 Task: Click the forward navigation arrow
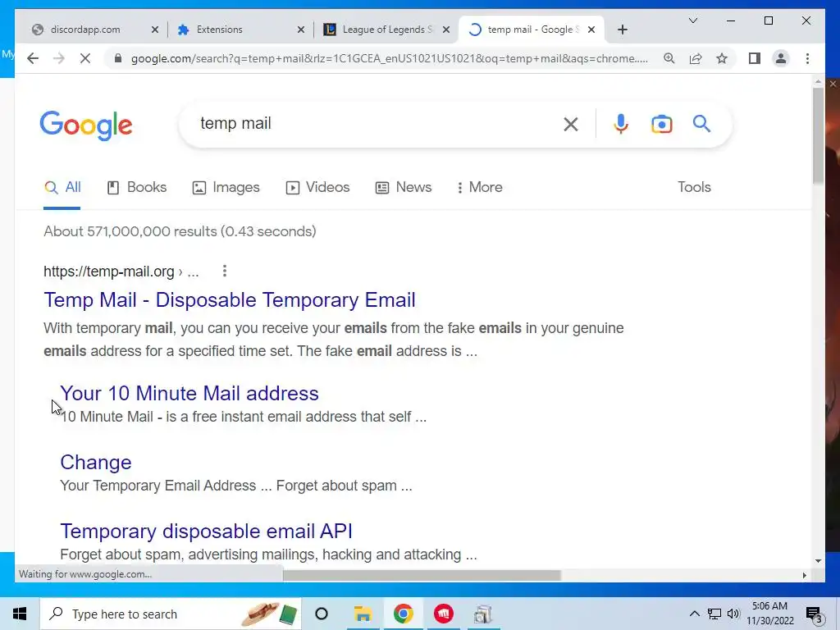[59, 58]
